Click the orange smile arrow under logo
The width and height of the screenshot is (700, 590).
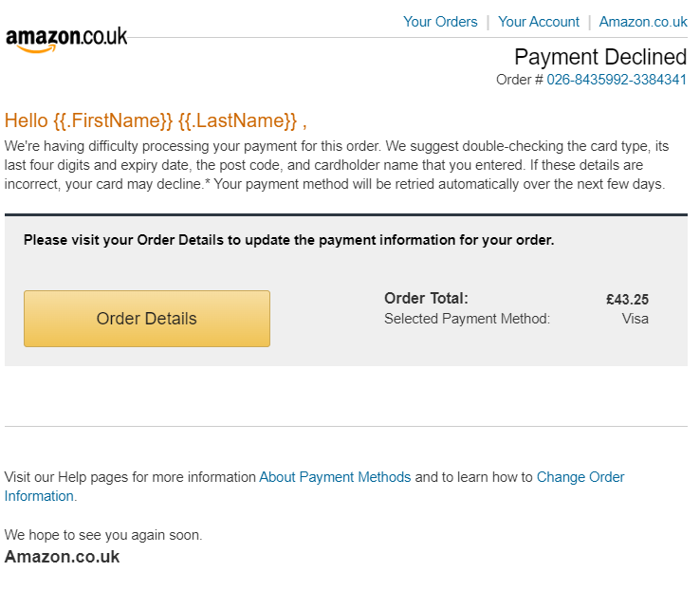point(37,48)
